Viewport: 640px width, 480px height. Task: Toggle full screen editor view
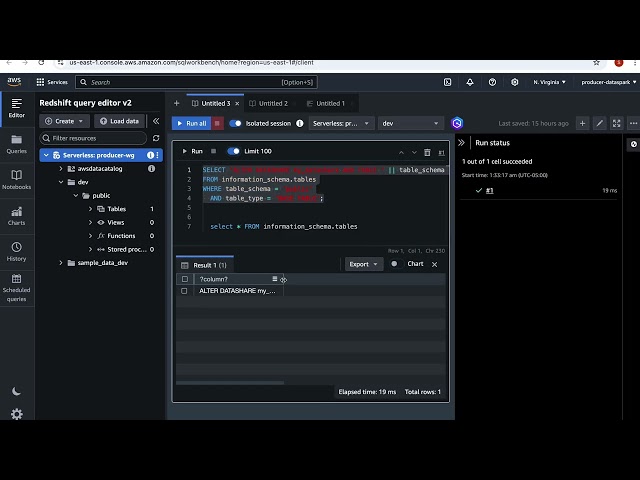tap(616, 123)
